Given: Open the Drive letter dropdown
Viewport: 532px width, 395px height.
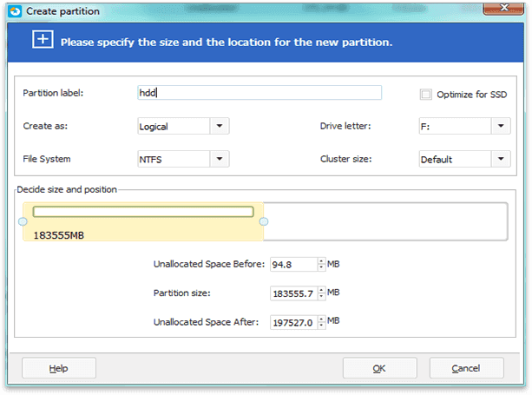Looking at the screenshot, I should point(501,126).
